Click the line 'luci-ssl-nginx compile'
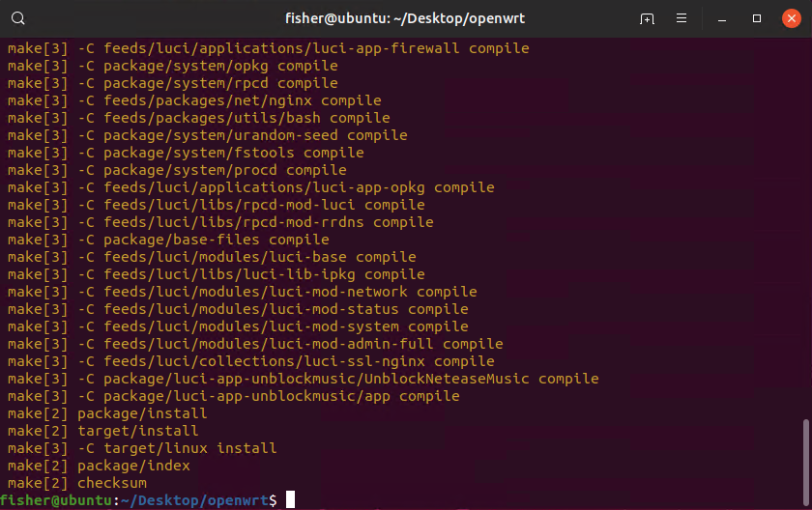The width and height of the screenshot is (812, 510). pos(250,361)
